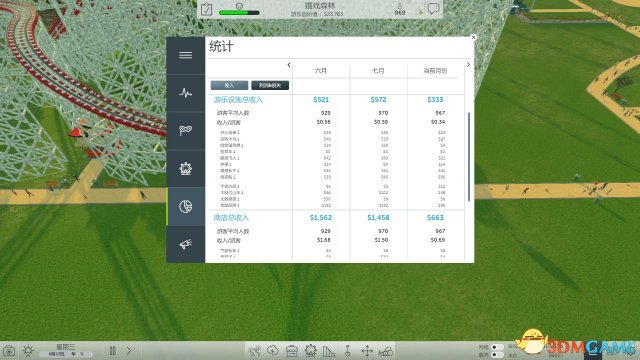Toggle the upper switch in the bottom right

497,347
